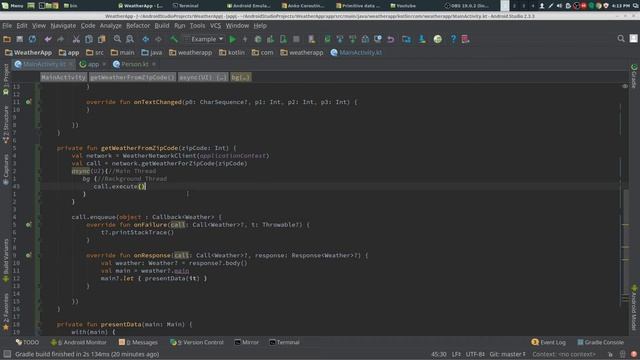Open the Example run configuration dropdown

click(204, 39)
